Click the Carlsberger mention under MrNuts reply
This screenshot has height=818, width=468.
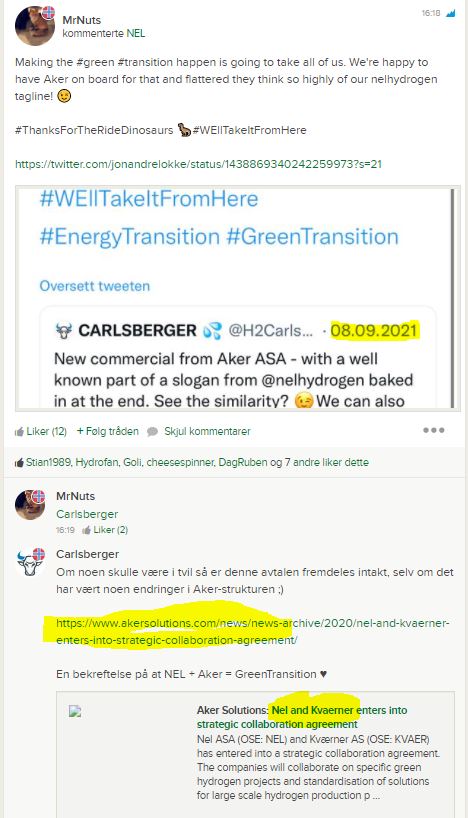(87, 514)
